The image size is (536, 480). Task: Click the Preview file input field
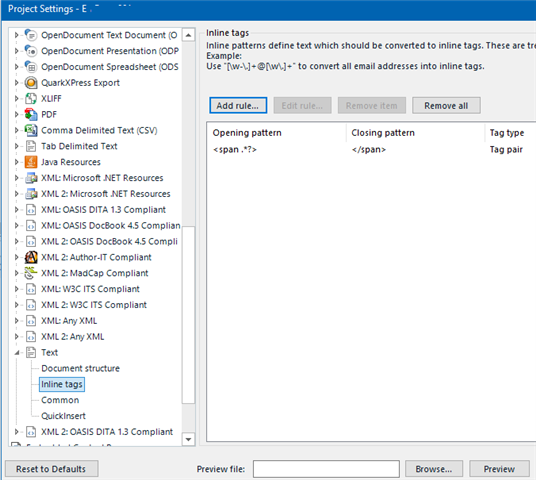(x=326, y=469)
